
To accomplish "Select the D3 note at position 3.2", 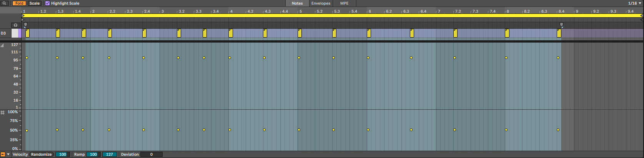I will point(179,33).
